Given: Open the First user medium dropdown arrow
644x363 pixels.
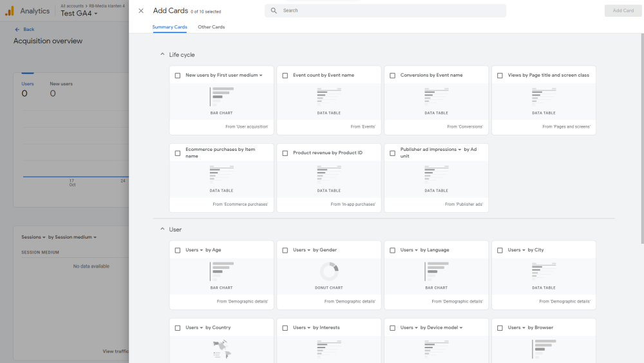Looking at the screenshot, I should [261, 75].
